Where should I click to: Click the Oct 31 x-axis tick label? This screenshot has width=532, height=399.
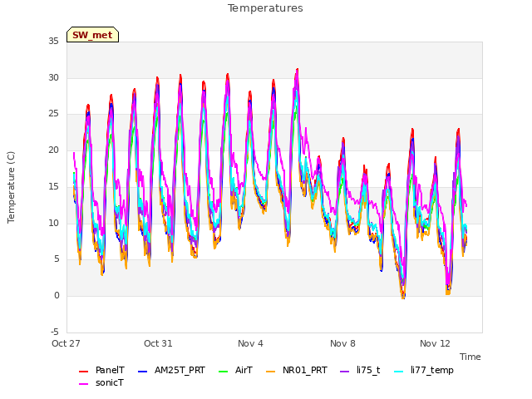click(x=158, y=343)
